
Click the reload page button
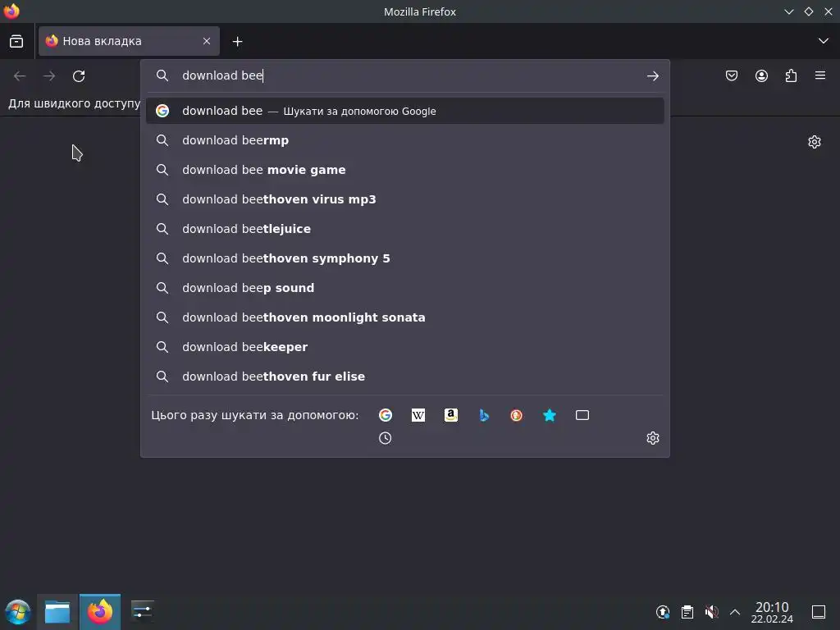(79, 76)
